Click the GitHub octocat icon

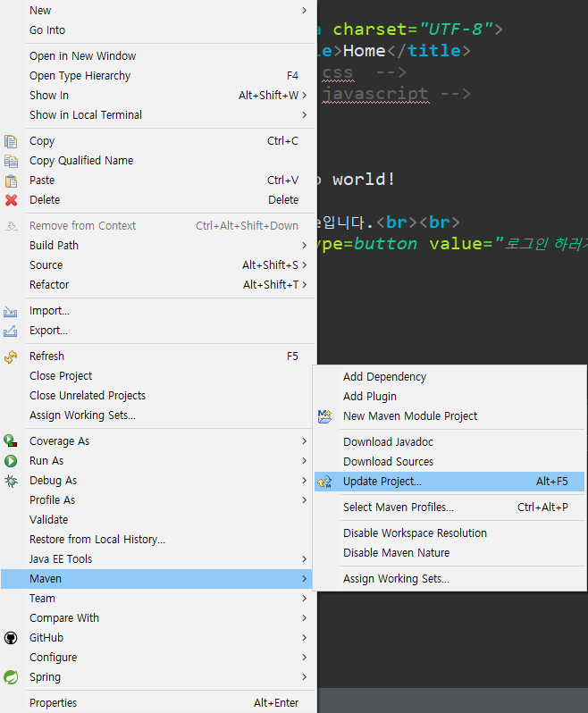click(11, 638)
